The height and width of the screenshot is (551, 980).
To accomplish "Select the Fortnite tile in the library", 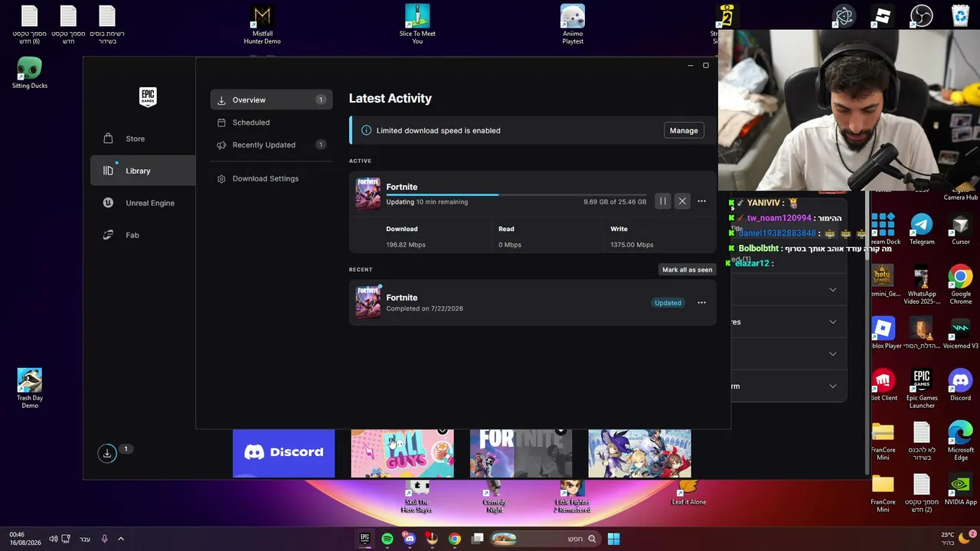I will pyautogui.click(x=521, y=453).
